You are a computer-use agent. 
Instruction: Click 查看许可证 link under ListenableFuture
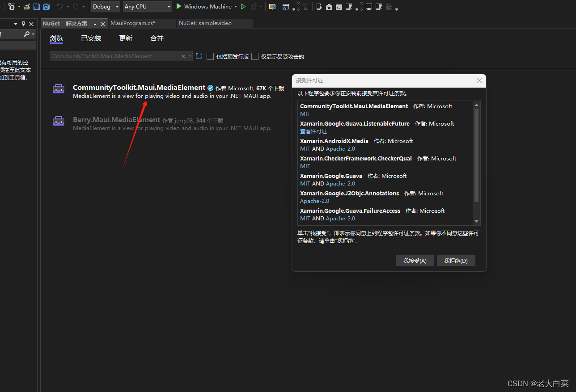coord(313,131)
